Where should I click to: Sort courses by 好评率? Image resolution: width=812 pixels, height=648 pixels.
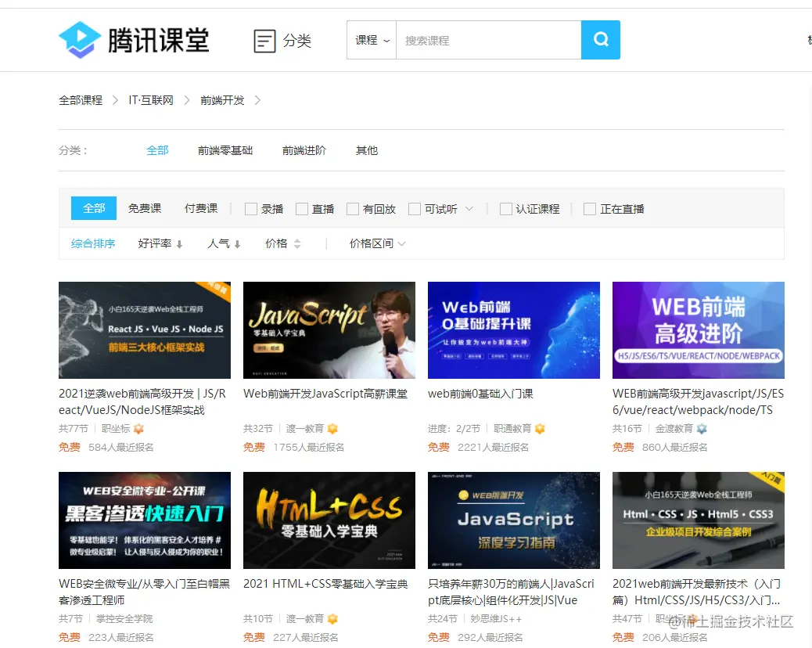[154, 243]
